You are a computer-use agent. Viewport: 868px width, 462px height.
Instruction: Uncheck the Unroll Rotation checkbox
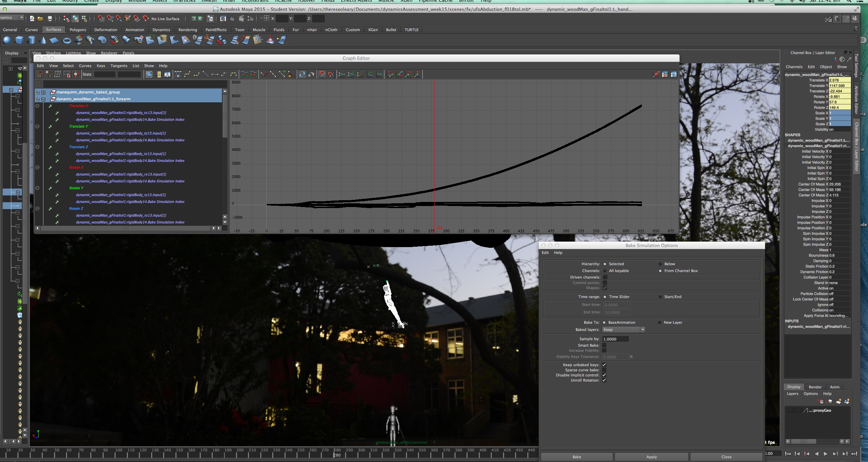click(x=604, y=380)
